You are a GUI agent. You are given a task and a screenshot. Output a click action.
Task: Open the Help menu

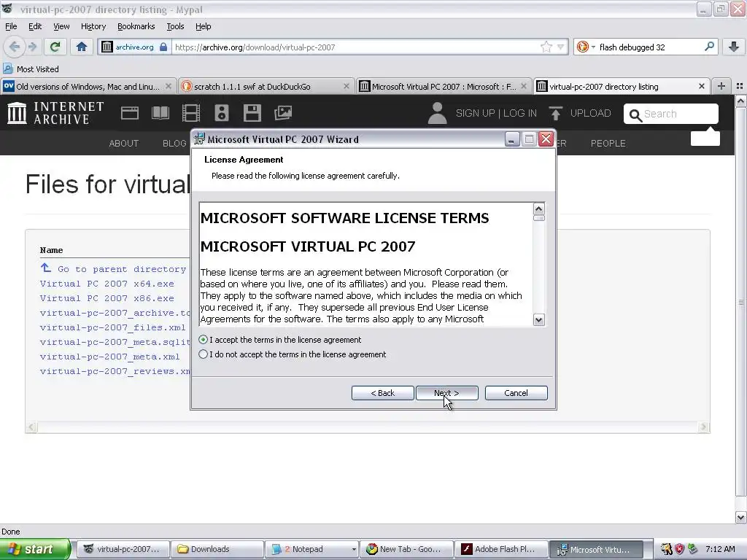pos(203,26)
